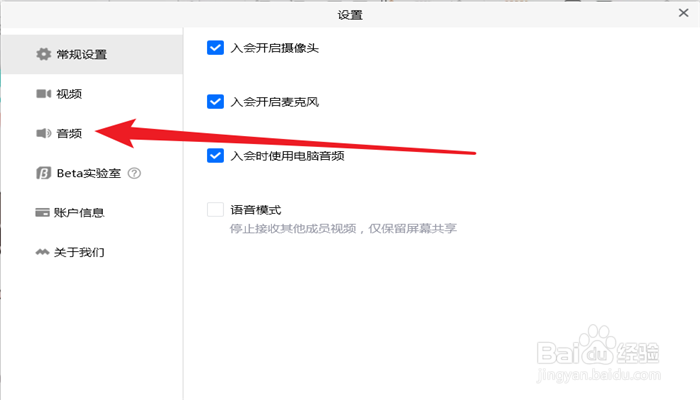Uncheck 入会时使用电脑音频 checkbox

[x=215, y=156]
